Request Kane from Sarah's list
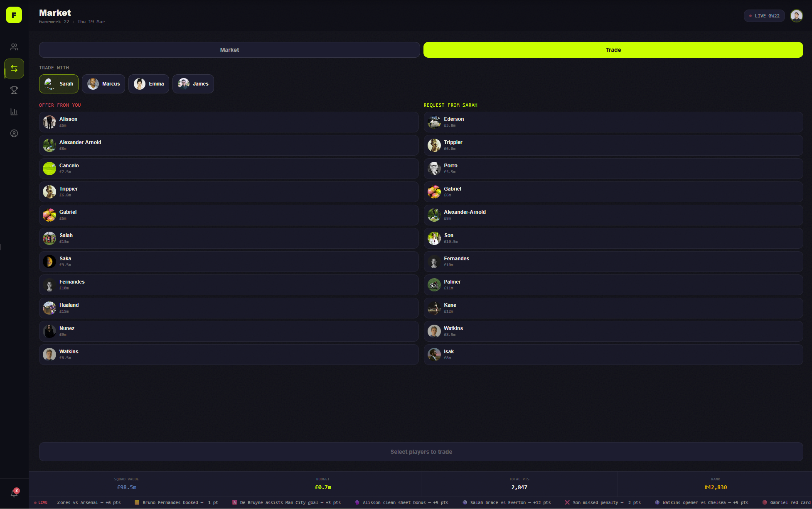This screenshot has height=509, width=812. click(x=613, y=308)
